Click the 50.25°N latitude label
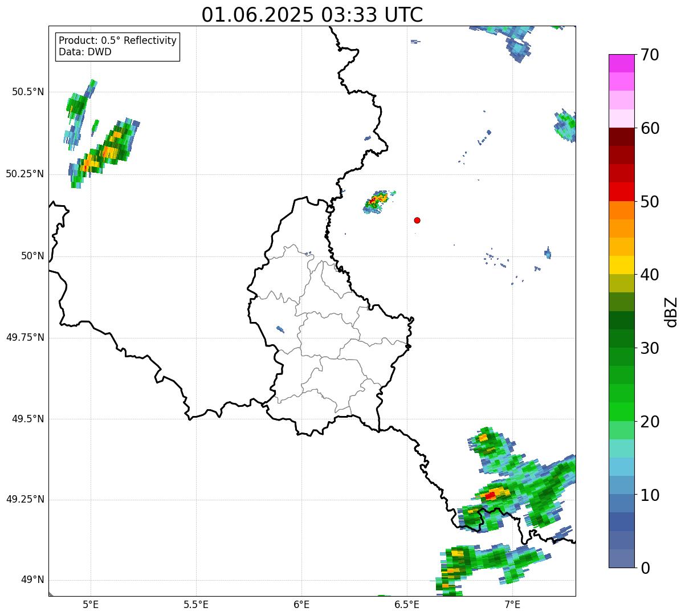Image resolution: width=685 pixels, height=616 pixels. (x=25, y=174)
